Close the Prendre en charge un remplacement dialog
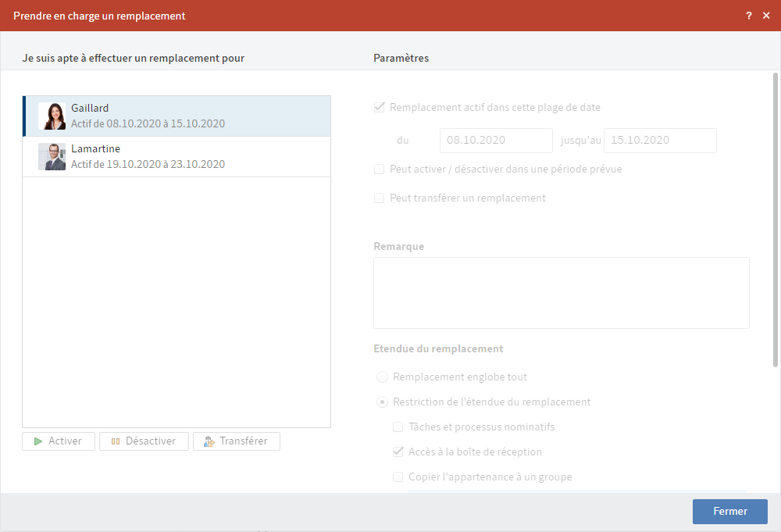Viewport: 781px width, 532px height. (x=767, y=16)
